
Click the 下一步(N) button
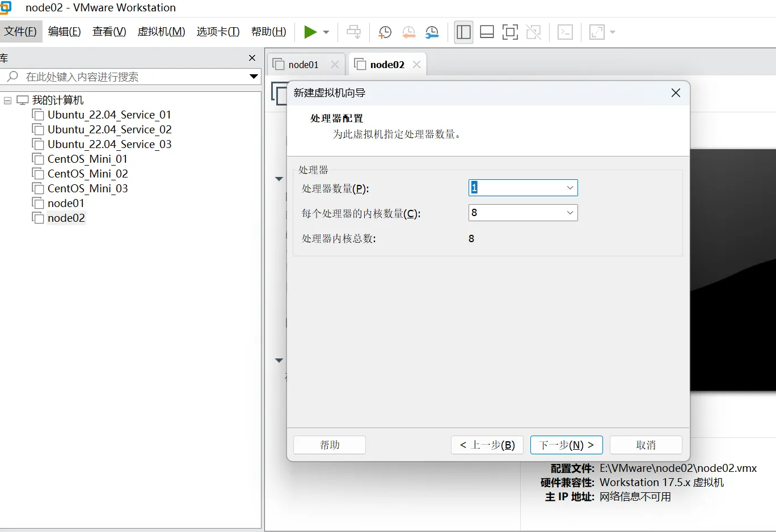[566, 445]
